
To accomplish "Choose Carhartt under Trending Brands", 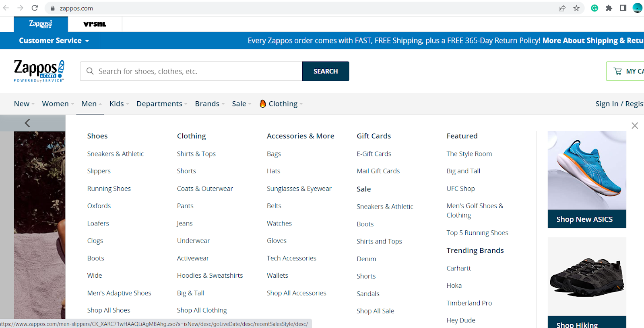I will click(459, 268).
